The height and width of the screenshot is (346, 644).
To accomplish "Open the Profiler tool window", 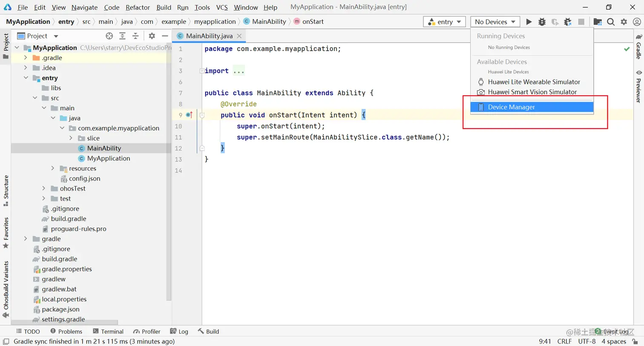I will (x=147, y=332).
